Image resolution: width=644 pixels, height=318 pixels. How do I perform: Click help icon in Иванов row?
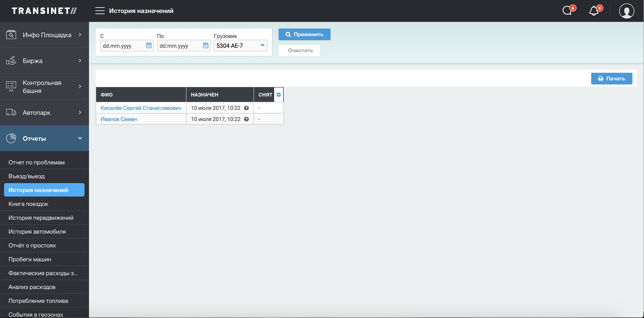[x=246, y=119]
